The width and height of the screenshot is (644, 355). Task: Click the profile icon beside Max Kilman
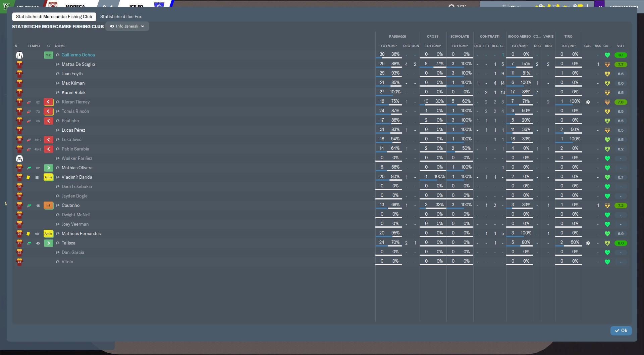(58, 83)
